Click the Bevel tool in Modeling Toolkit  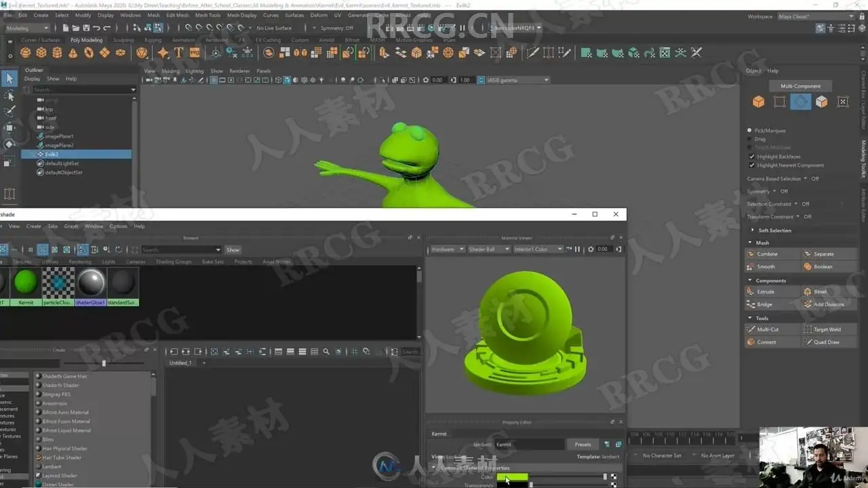[x=829, y=291]
